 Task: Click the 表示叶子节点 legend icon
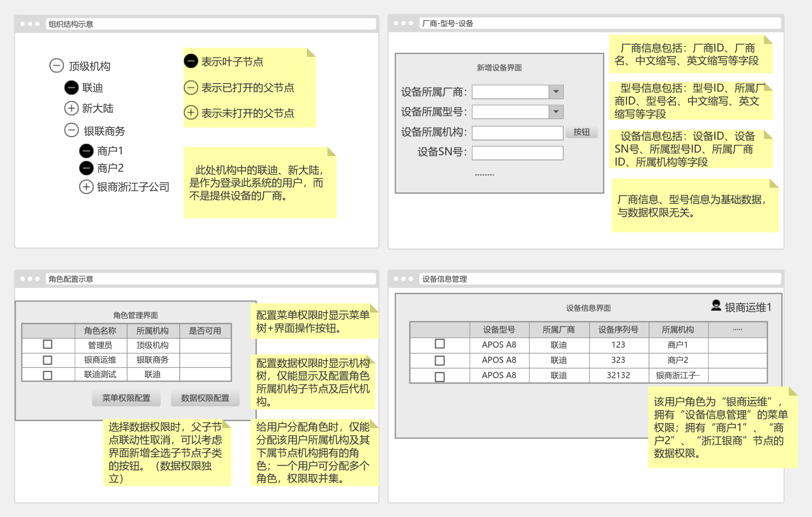[191, 61]
